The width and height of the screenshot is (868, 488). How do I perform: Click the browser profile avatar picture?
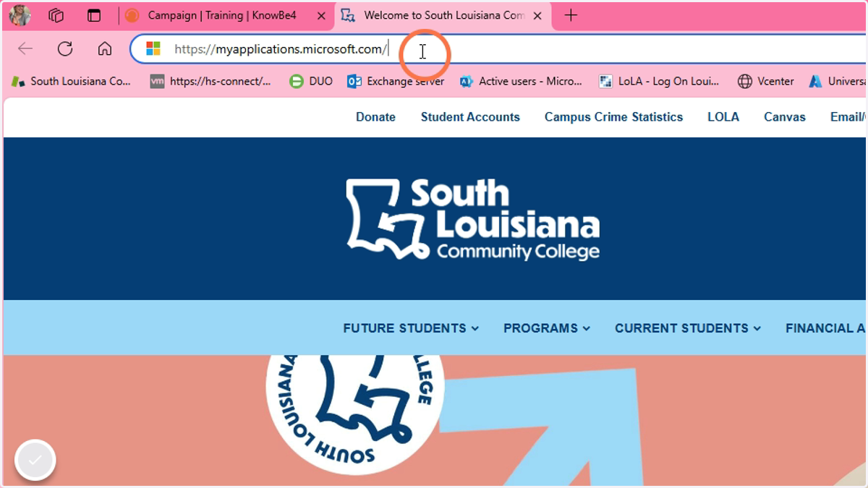[20, 15]
